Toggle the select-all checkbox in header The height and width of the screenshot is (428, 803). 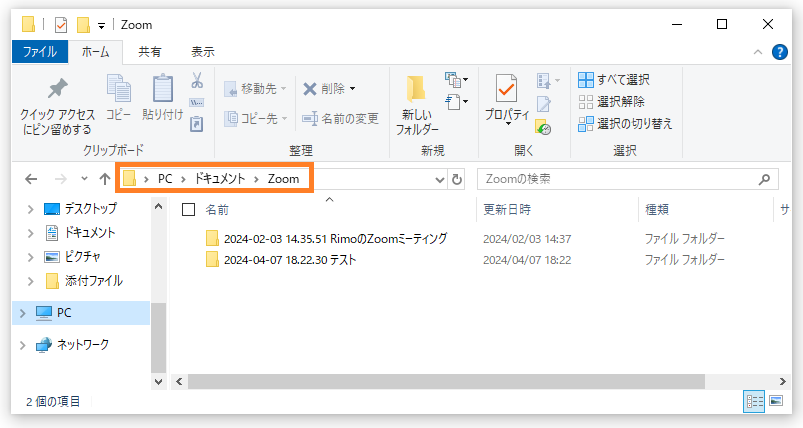click(188, 210)
